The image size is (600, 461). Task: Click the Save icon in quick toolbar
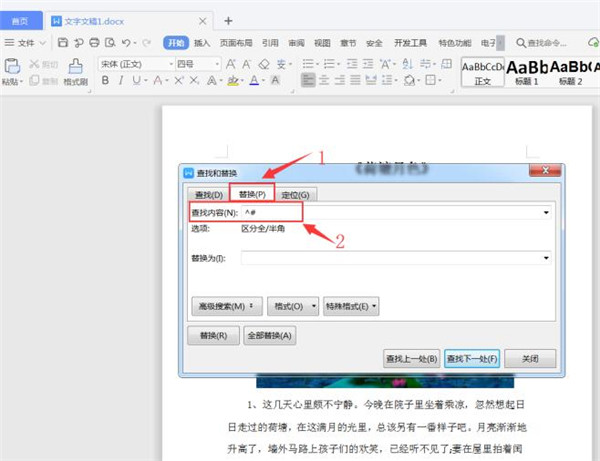click(x=63, y=43)
